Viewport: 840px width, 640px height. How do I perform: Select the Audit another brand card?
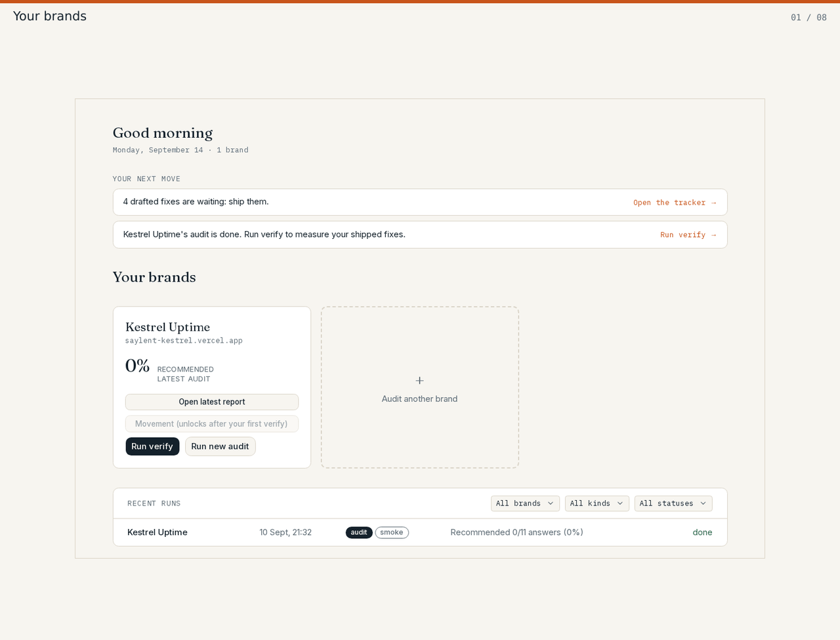[x=420, y=387]
